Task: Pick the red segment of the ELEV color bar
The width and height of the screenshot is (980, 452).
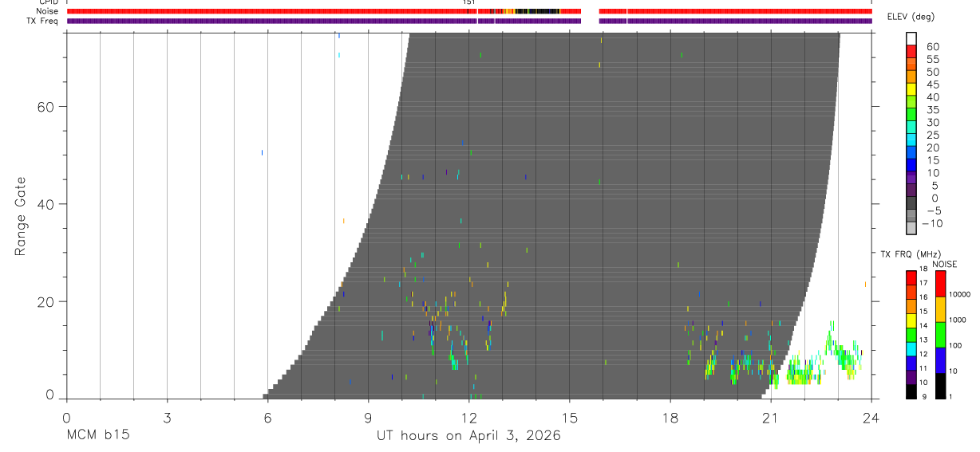Action: (911, 50)
